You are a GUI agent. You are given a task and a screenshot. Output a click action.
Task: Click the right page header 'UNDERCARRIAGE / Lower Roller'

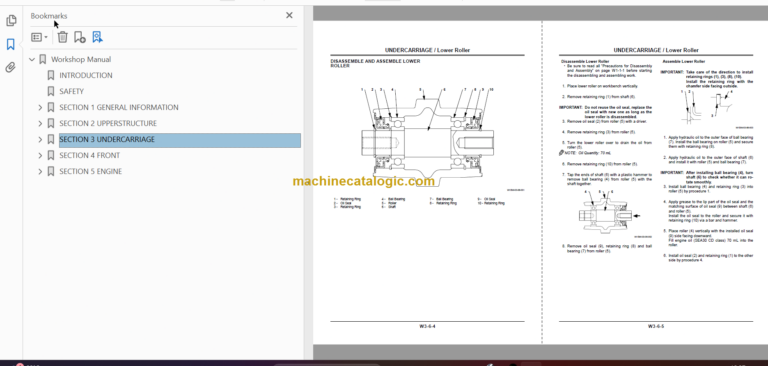(656, 50)
